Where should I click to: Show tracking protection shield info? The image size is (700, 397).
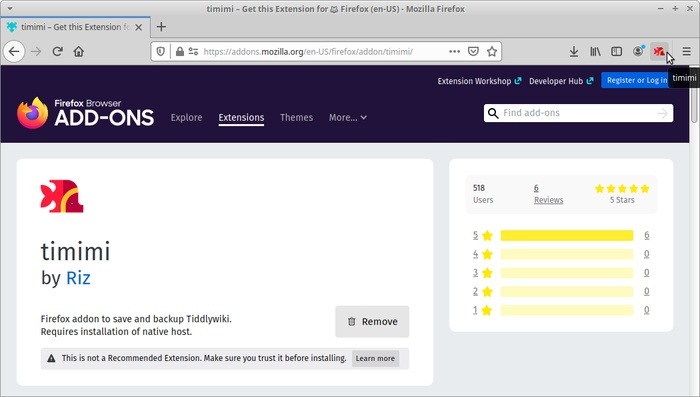(161, 52)
